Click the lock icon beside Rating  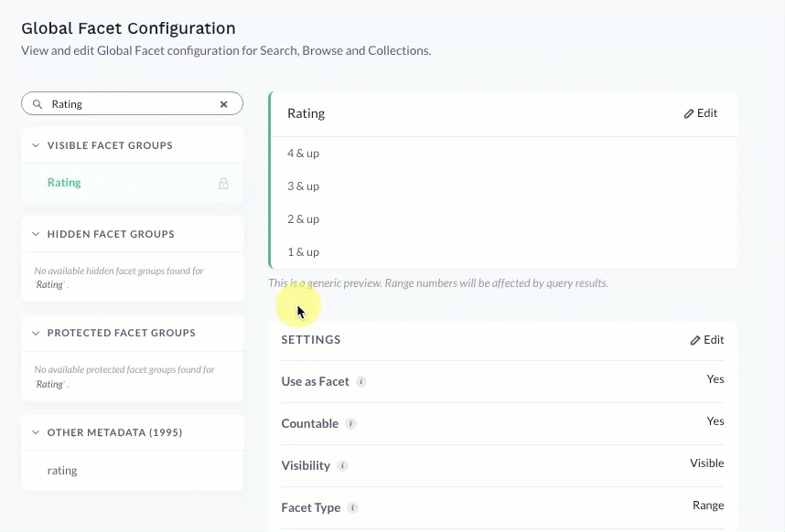click(x=223, y=183)
